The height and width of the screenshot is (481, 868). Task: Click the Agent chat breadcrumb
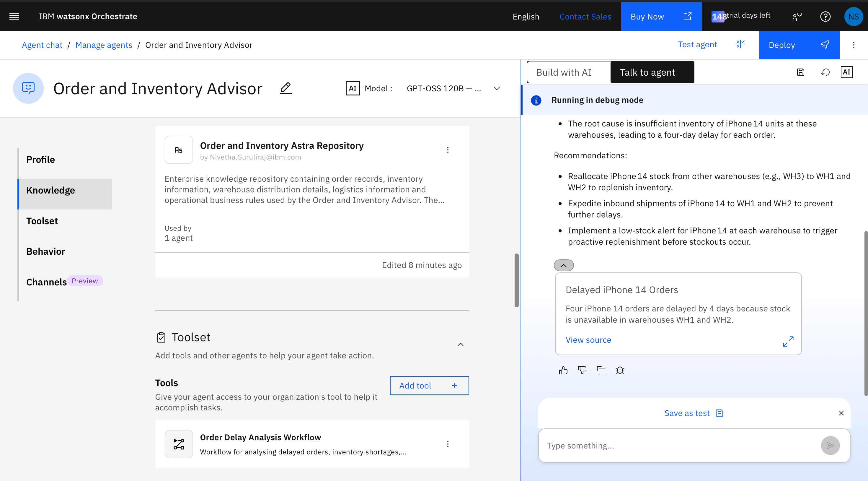point(42,45)
